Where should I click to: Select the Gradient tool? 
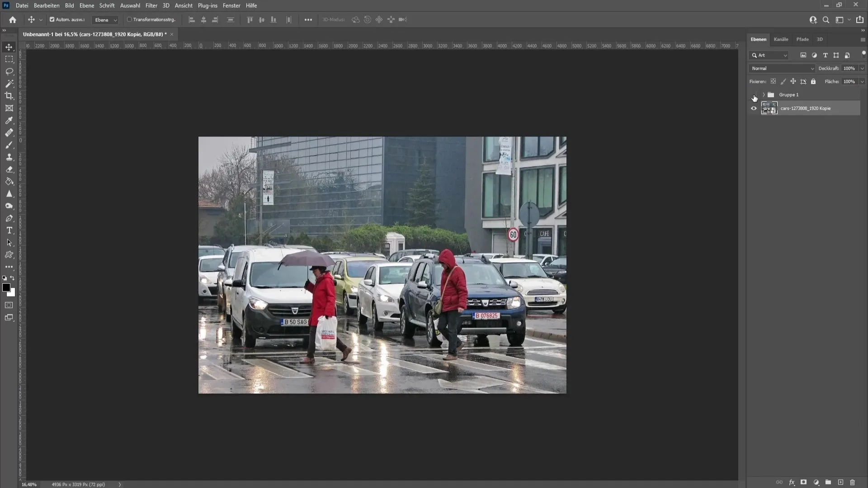pos(9,181)
